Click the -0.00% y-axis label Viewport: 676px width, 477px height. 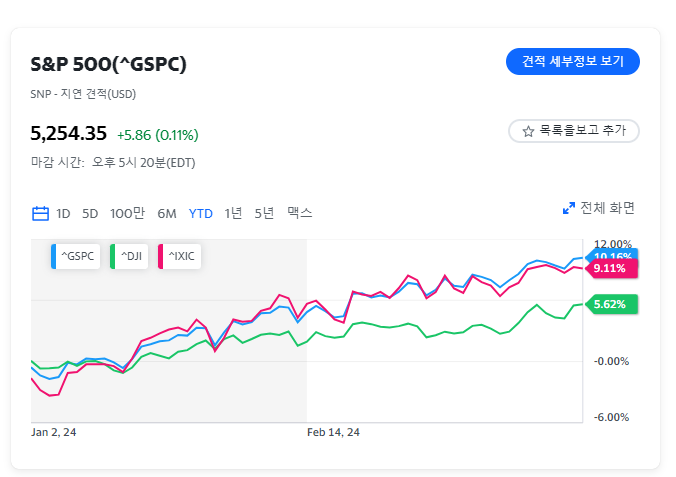611,361
